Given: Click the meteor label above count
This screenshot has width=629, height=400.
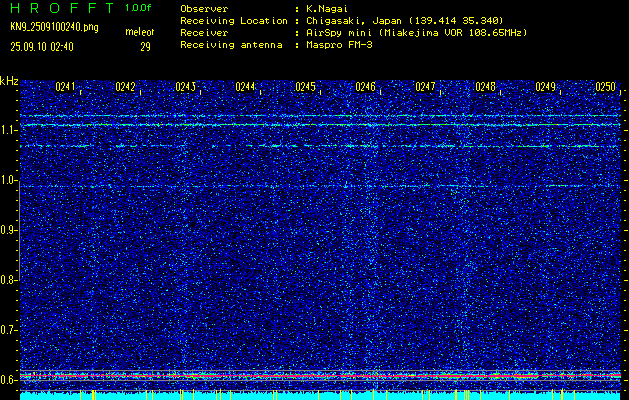Looking at the screenshot, I should click(140, 32).
